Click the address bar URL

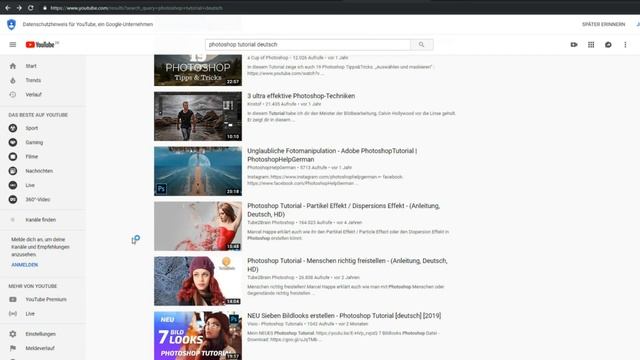pyautogui.click(x=136, y=8)
